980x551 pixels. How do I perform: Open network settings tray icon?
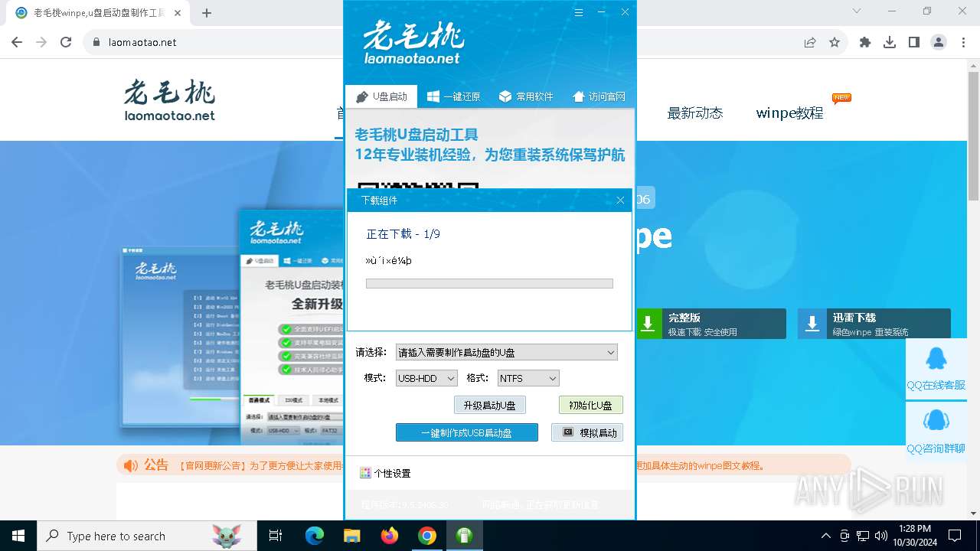pyautogui.click(x=863, y=536)
